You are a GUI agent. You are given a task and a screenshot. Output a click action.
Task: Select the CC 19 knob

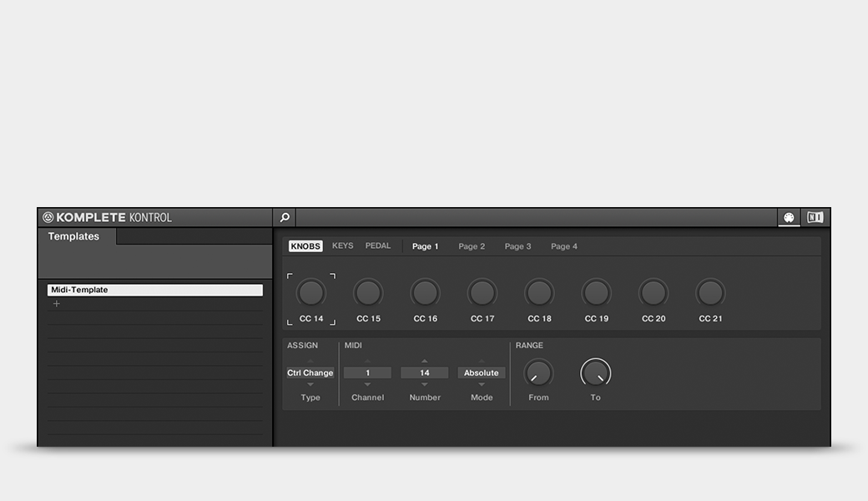tap(596, 292)
